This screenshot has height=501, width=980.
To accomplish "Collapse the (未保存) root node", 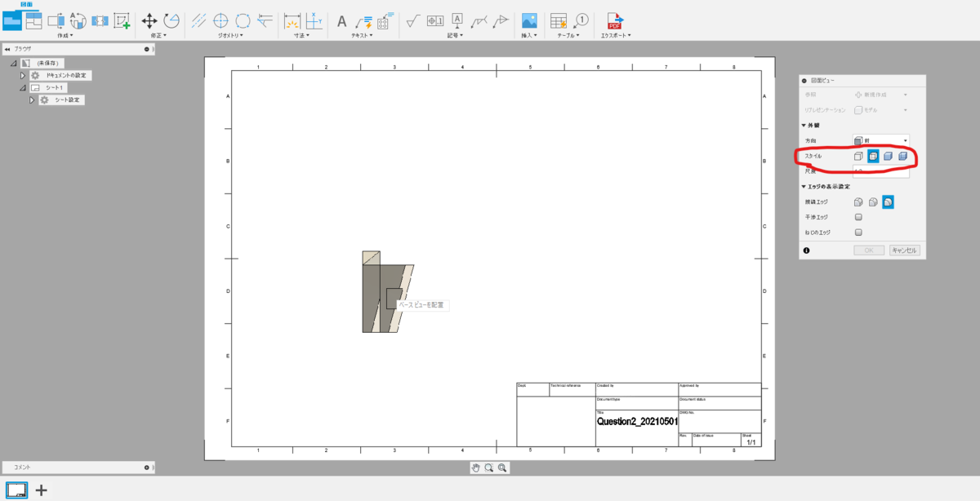I will pyautogui.click(x=14, y=63).
